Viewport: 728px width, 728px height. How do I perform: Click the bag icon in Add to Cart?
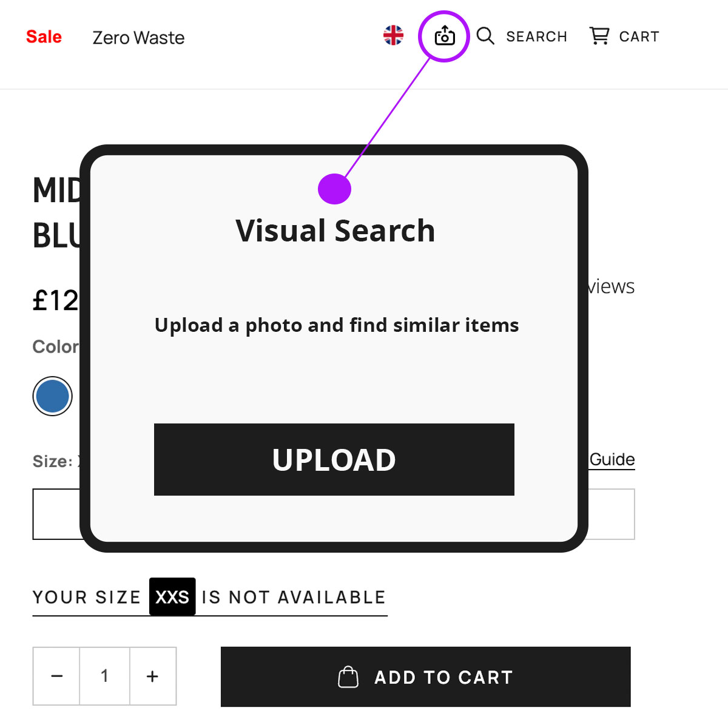(x=348, y=677)
